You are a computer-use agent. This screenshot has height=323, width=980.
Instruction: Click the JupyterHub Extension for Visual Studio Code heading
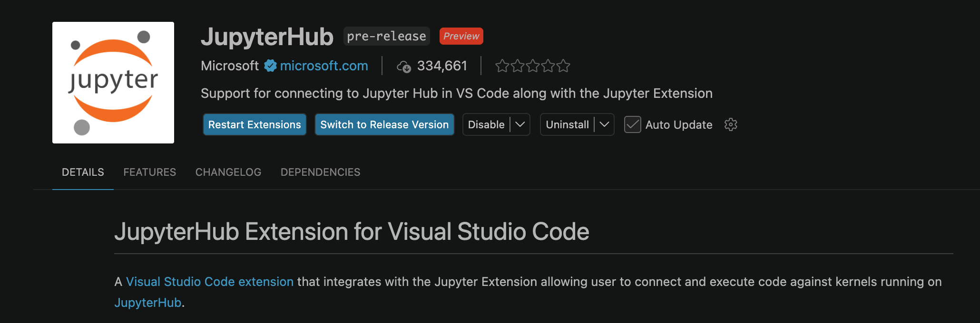pos(352,232)
